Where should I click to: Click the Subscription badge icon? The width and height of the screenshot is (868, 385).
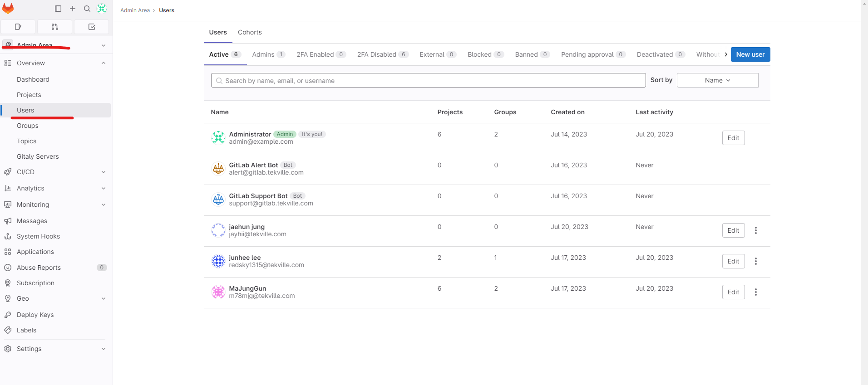pyautogui.click(x=8, y=283)
